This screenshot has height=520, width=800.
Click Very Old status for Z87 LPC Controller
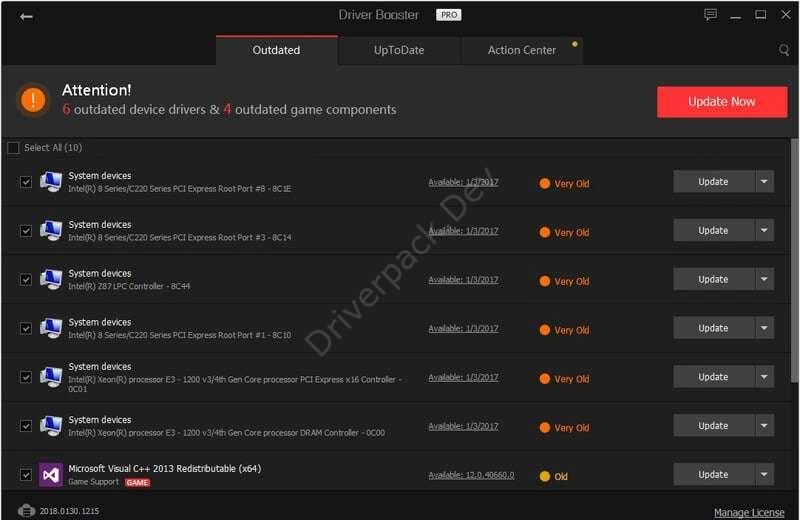564,281
